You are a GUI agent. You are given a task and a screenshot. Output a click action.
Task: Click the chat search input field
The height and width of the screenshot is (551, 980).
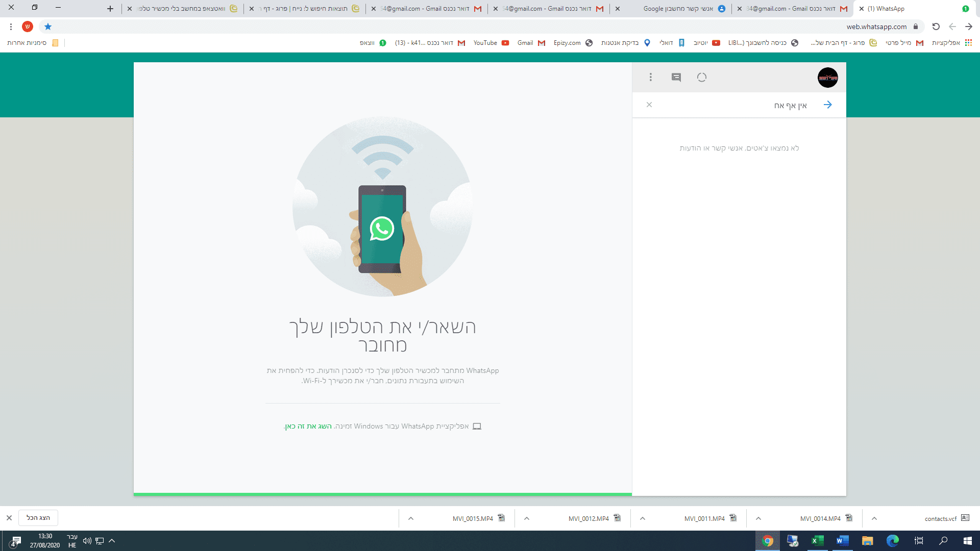[740, 106]
